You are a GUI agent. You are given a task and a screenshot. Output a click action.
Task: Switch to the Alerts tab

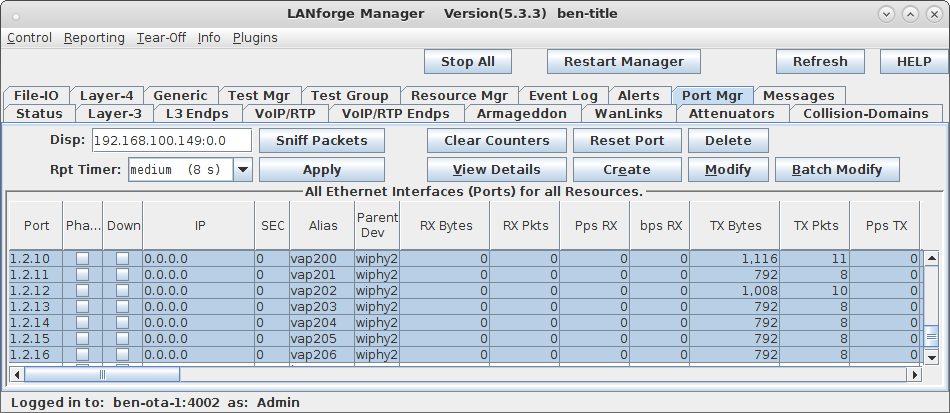pos(639,96)
